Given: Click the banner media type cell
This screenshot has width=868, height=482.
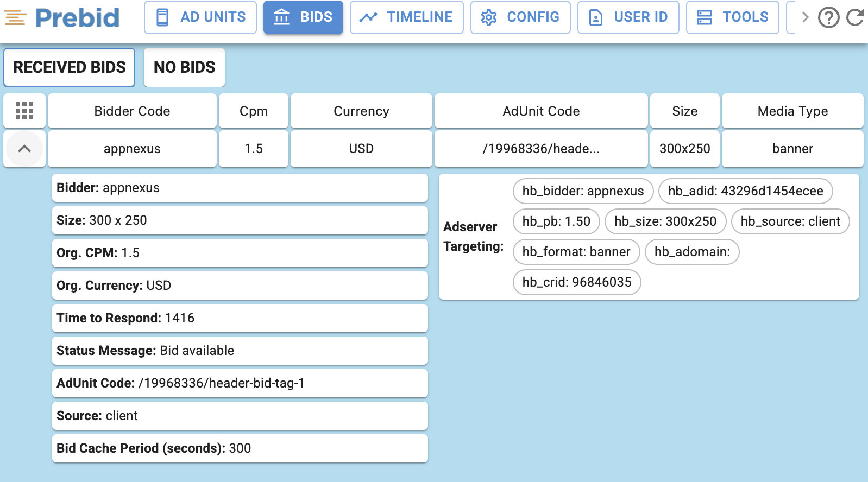Looking at the screenshot, I should pos(793,149).
